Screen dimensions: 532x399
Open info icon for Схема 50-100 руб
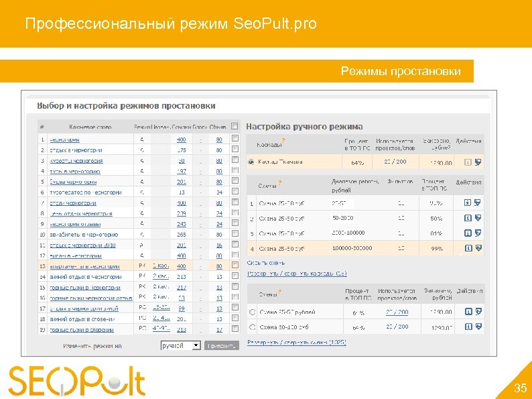coord(468,327)
